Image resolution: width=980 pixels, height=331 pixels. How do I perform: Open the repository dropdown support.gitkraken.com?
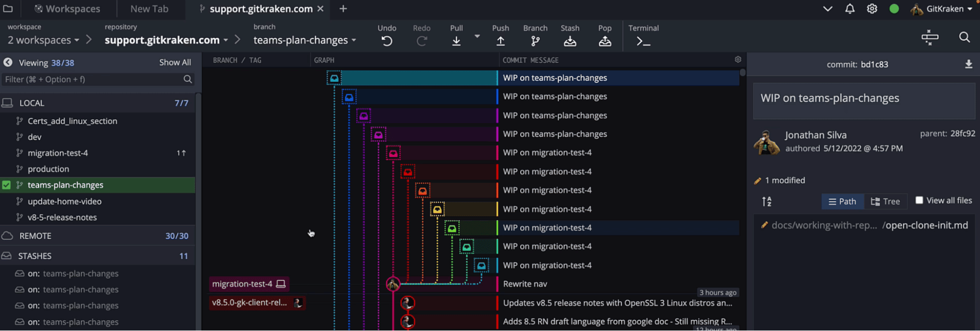coord(166,40)
